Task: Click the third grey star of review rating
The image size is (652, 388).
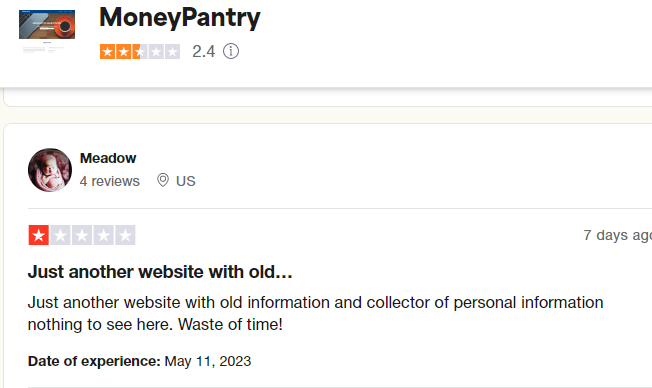Action: 82,235
